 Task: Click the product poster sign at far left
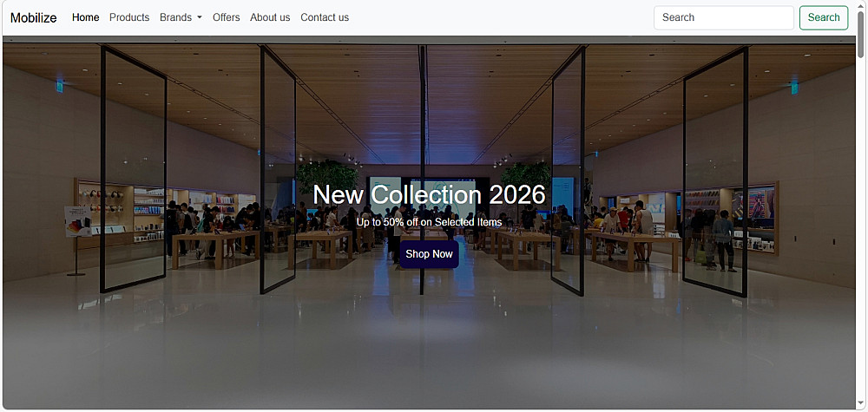(77, 221)
